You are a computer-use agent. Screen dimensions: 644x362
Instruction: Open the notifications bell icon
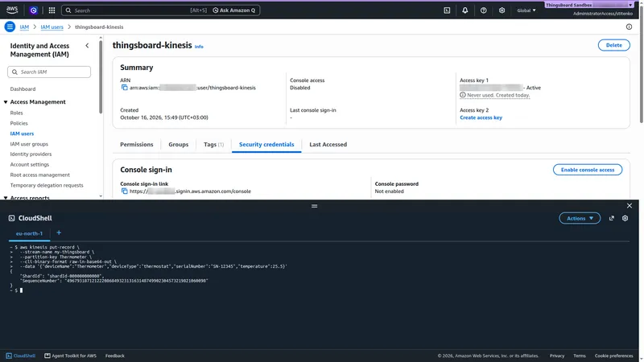[x=465, y=10]
